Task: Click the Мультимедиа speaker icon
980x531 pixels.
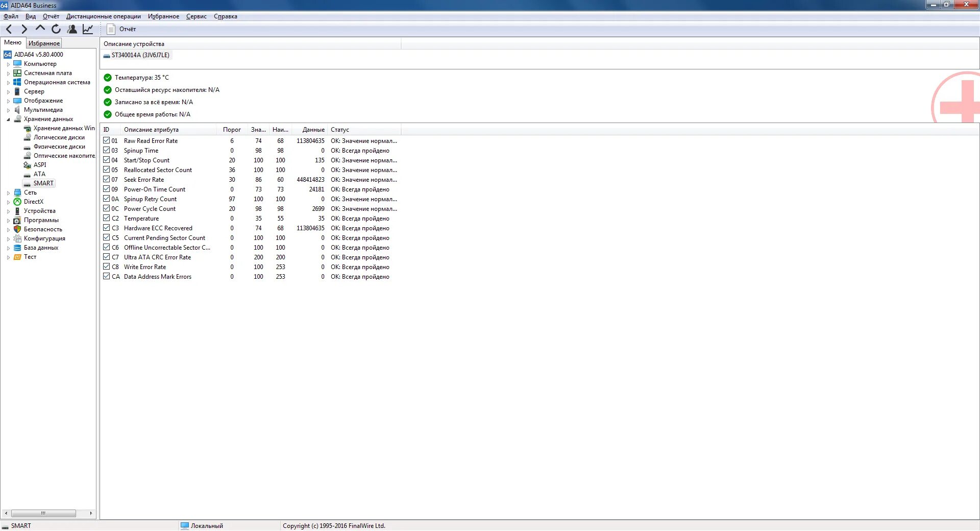Action: pyautogui.click(x=18, y=110)
